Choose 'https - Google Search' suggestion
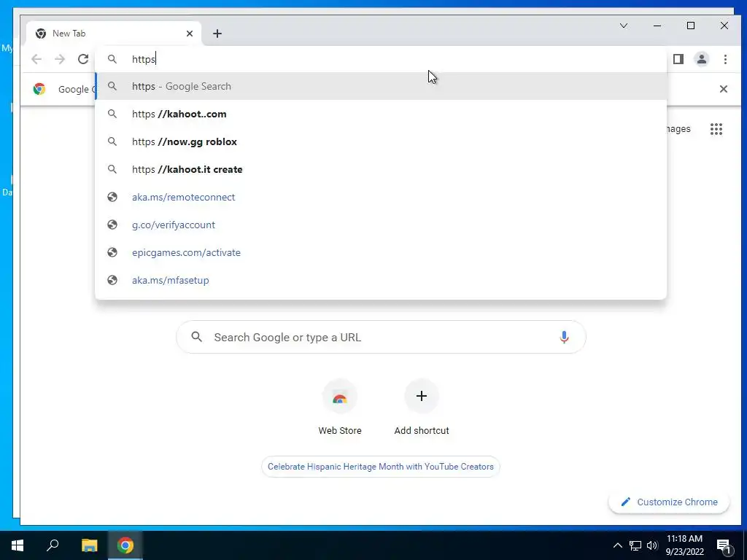Image resolution: width=747 pixels, height=560 pixels. [381, 86]
